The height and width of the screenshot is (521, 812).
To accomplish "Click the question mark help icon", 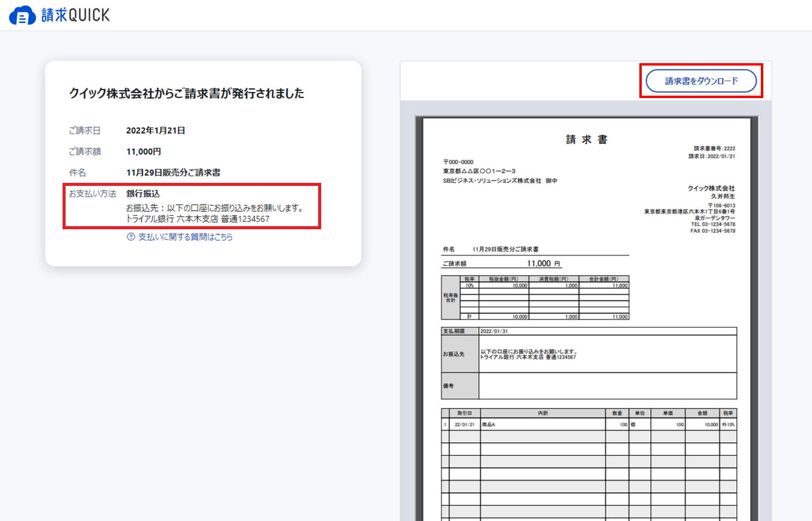I will (131, 237).
